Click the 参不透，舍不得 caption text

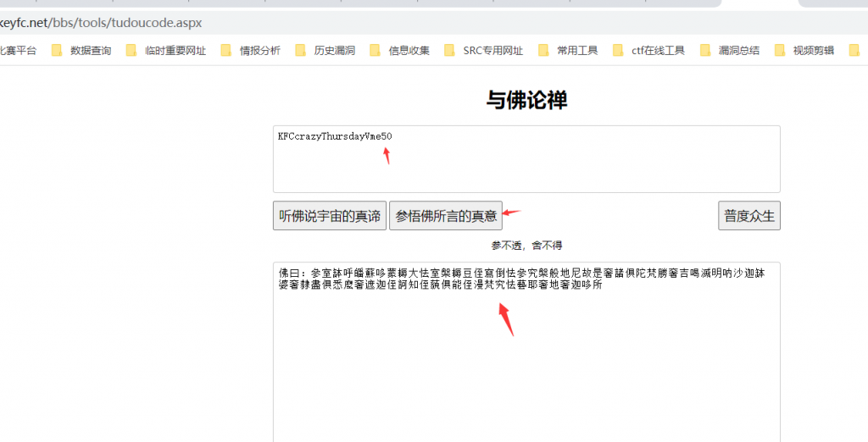tap(526, 245)
